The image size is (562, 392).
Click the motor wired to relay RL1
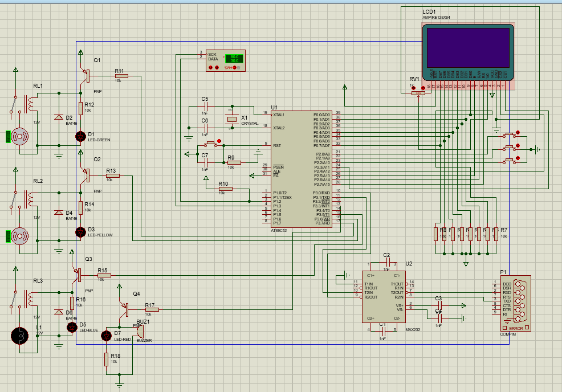click(19, 137)
